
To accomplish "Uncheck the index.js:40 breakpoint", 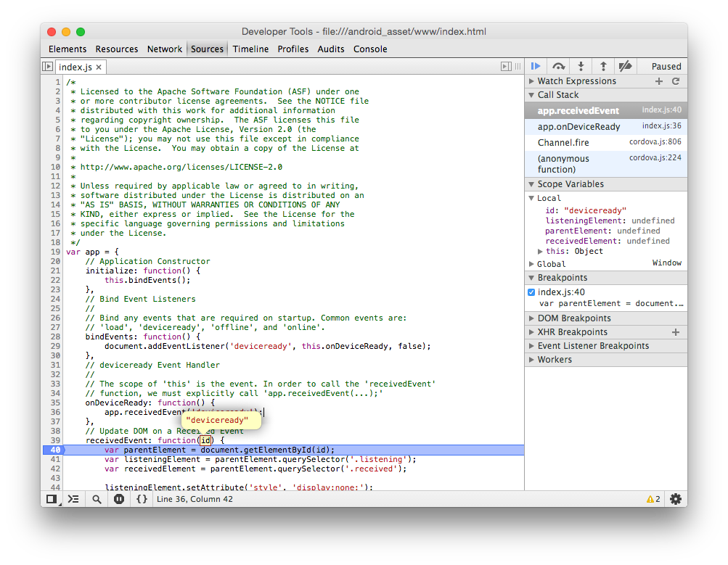I will coord(531,292).
